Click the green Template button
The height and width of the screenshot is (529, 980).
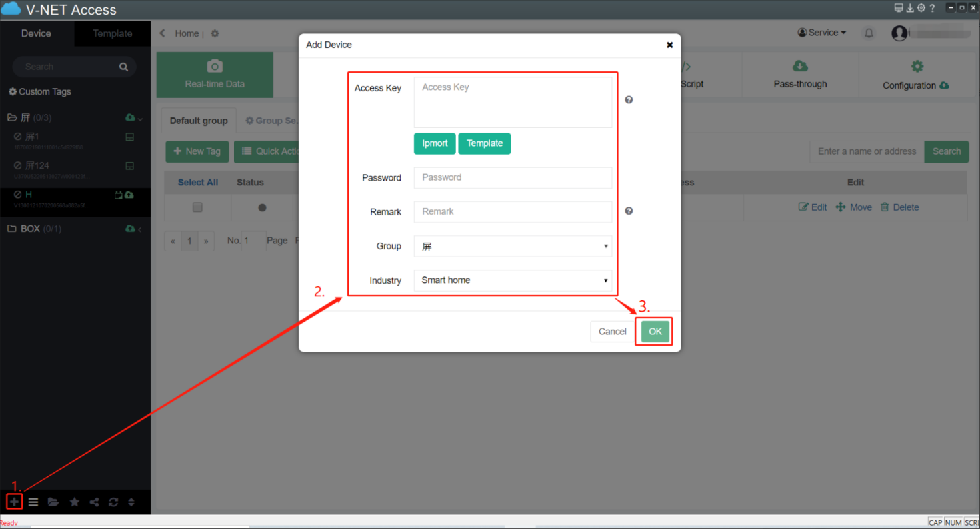pos(484,143)
